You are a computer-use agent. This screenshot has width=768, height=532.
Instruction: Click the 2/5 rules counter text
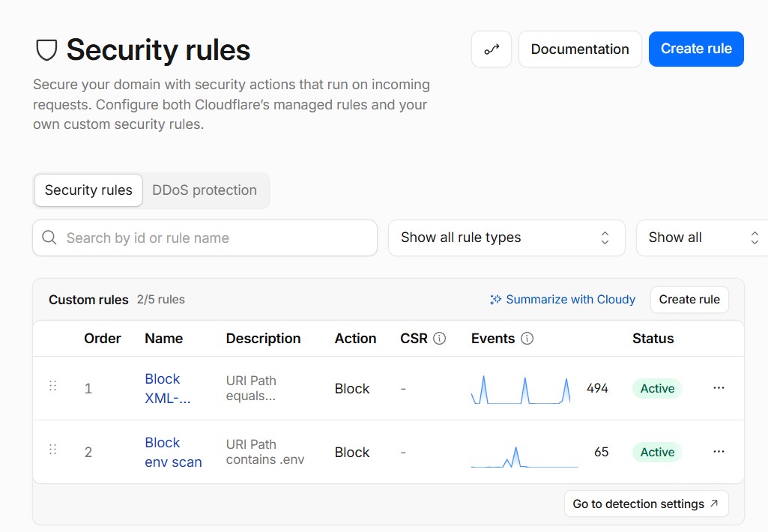tap(160, 299)
